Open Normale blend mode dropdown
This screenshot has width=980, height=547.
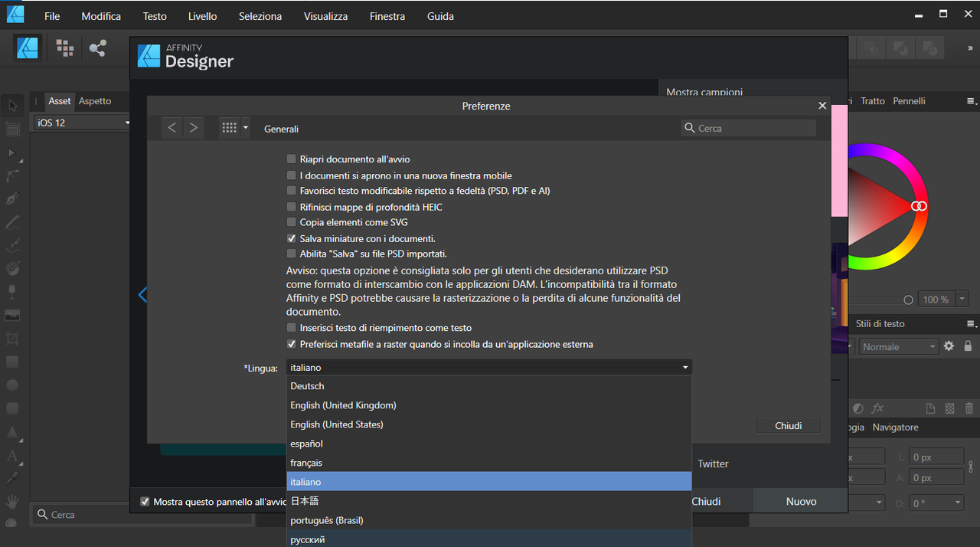(898, 347)
